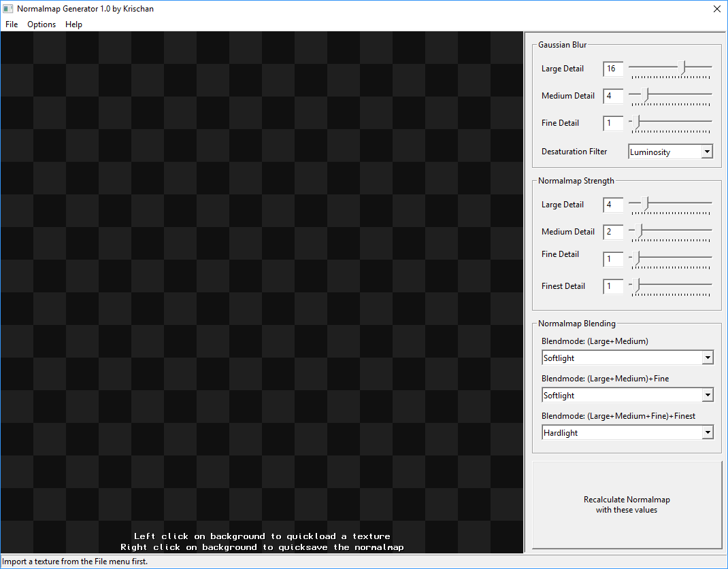The width and height of the screenshot is (728, 569).
Task: Open the Help menu
Action: click(73, 24)
